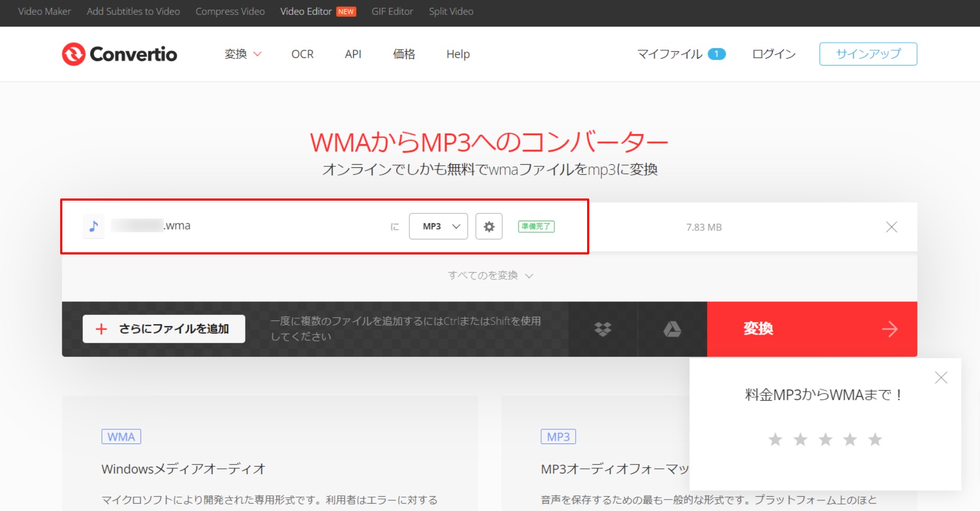Rate with the first star
The image size is (980, 511).
pos(775,439)
